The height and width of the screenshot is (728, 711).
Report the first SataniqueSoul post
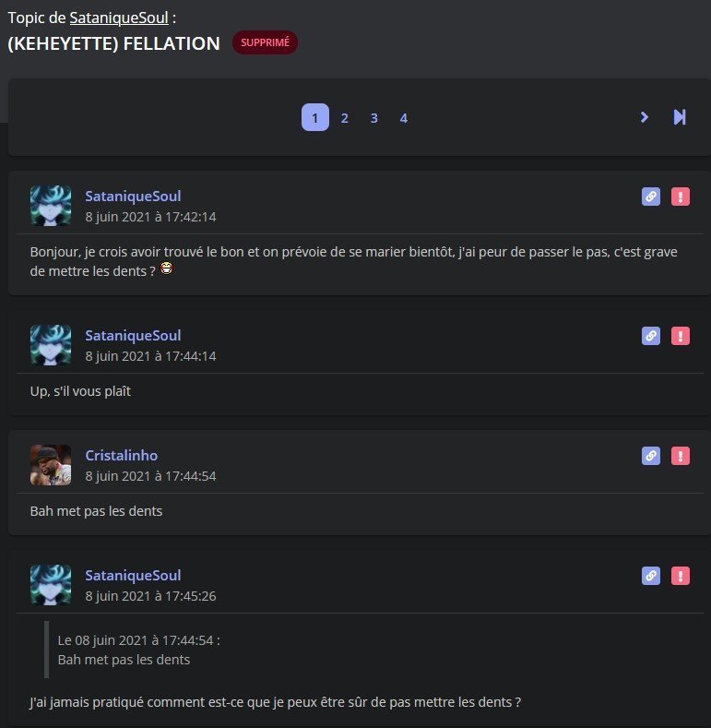681,197
